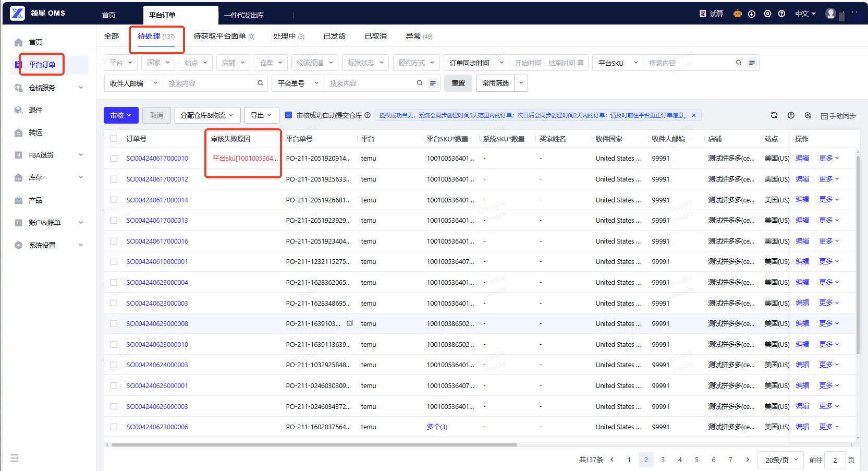
Task: Select checkbox for order SO004240626000001
Action: click(x=114, y=385)
